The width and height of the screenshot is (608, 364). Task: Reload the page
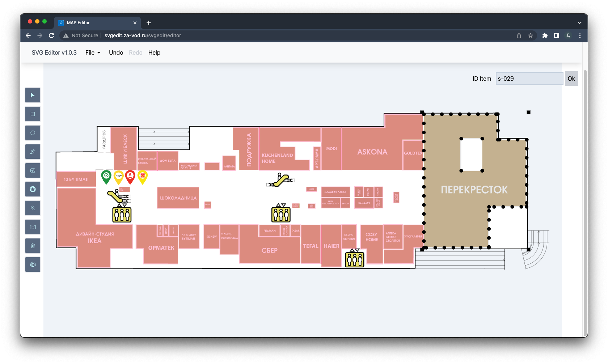coord(51,35)
